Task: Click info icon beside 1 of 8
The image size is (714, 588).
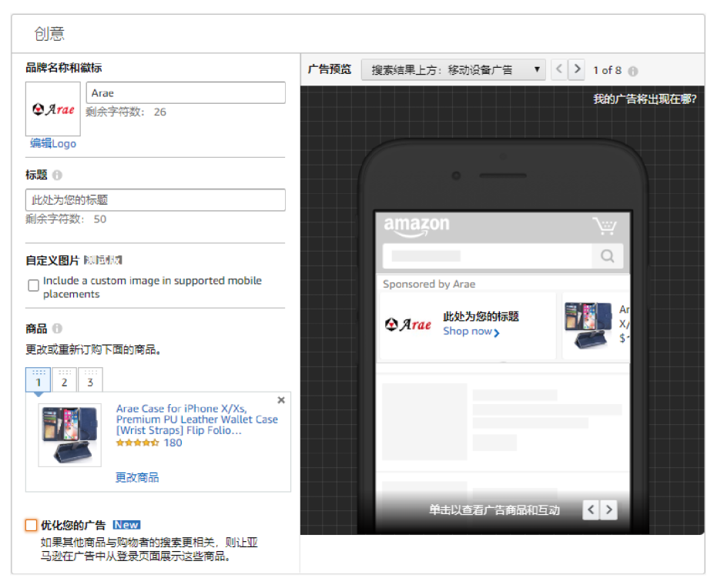Action: 633,71
